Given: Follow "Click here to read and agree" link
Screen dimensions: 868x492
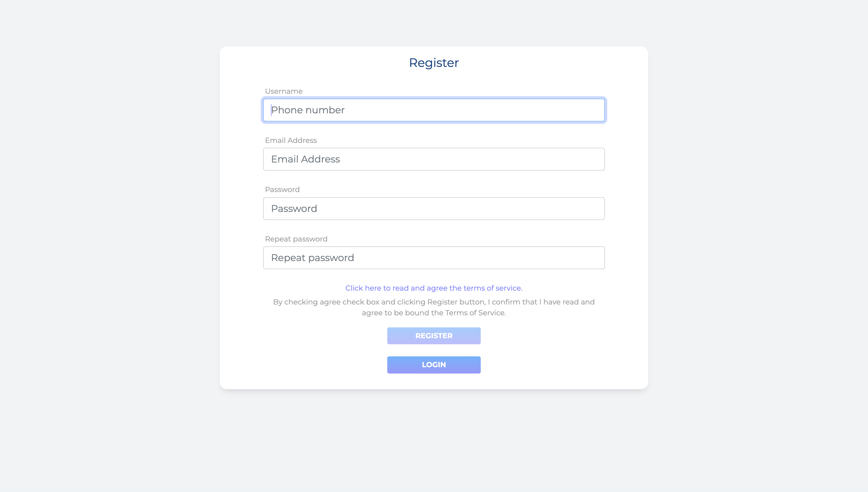Looking at the screenshot, I should tap(434, 288).
